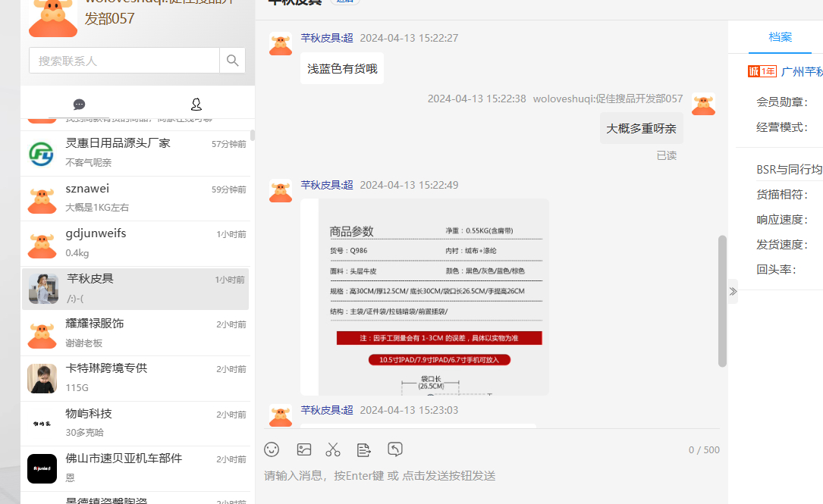This screenshot has width=823, height=504.
Task: Click the 佛山市速贝亚机车部件 avatar
Action: pyautogui.click(x=42, y=468)
